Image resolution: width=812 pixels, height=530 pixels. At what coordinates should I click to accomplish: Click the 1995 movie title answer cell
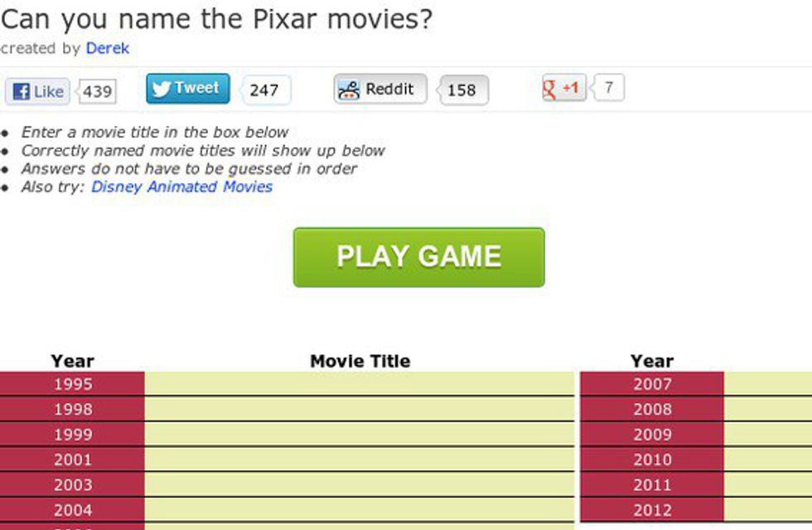click(360, 384)
